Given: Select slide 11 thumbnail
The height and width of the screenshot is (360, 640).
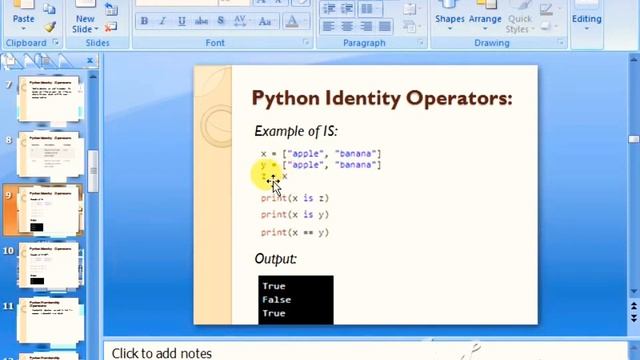Looking at the screenshot, I should point(49,320).
